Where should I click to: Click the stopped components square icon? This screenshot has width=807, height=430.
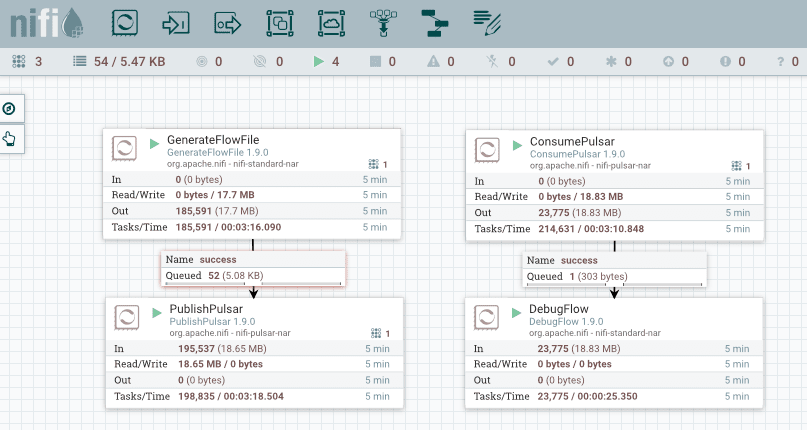[x=376, y=62]
